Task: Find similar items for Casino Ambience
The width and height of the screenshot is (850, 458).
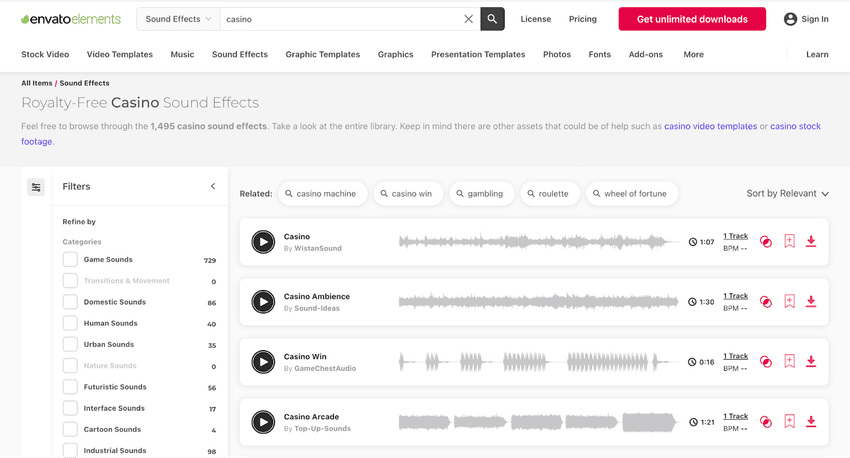Action: [765, 302]
